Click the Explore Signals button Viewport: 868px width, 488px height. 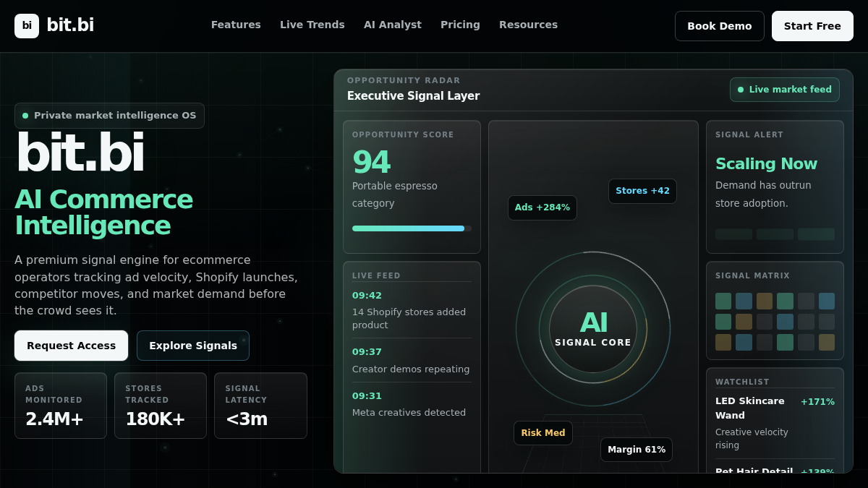tap(193, 346)
